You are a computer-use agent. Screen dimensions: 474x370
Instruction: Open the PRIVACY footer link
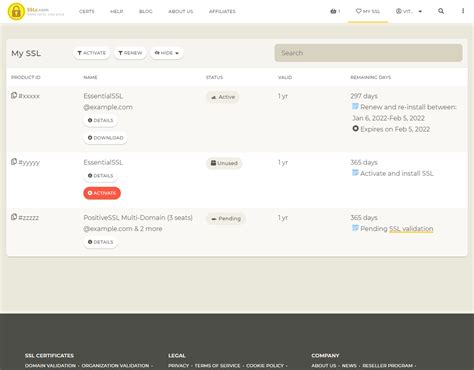(x=178, y=366)
